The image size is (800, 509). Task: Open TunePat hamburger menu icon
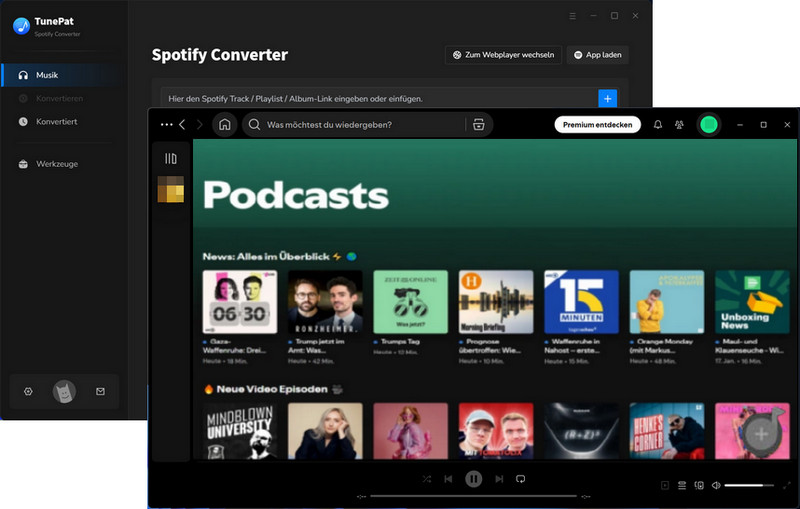tap(572, 16)
